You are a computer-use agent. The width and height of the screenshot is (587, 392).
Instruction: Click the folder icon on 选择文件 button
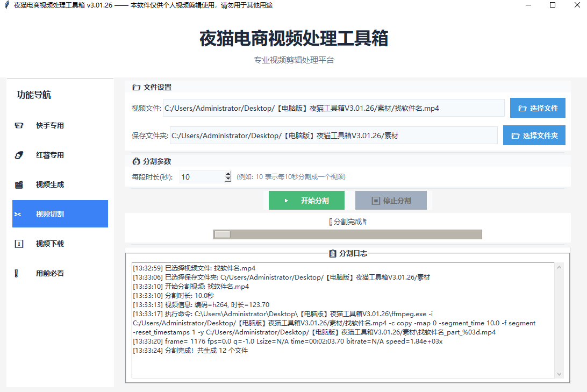coord(523,108)
